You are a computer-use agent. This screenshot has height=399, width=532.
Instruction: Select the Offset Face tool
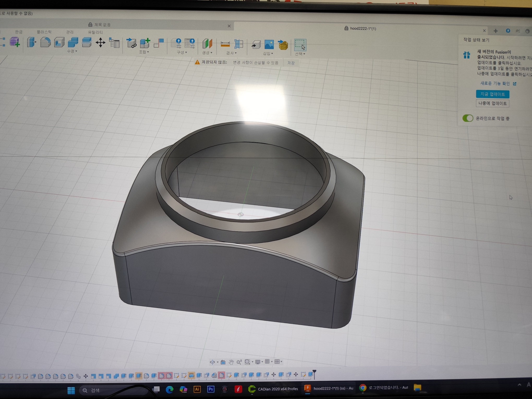[x=87, y=42]
